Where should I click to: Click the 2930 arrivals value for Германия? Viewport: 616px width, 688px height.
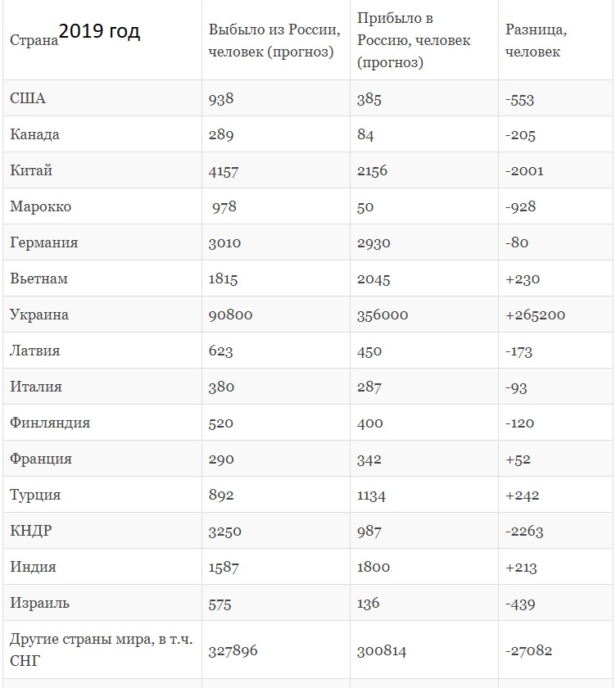(374, 242)
